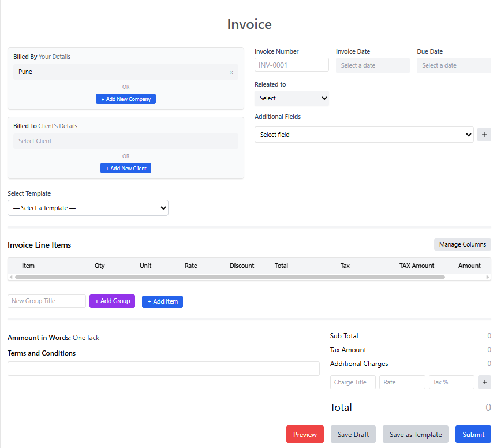Click Save as Template button
This screenshot has height=448, width=497.
416,435
